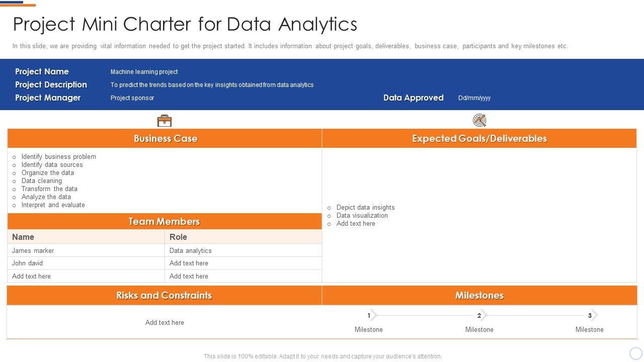Viewport: 644px width, 362px height.
Task: Click the Team Members header bar
Action: (164, 222)
